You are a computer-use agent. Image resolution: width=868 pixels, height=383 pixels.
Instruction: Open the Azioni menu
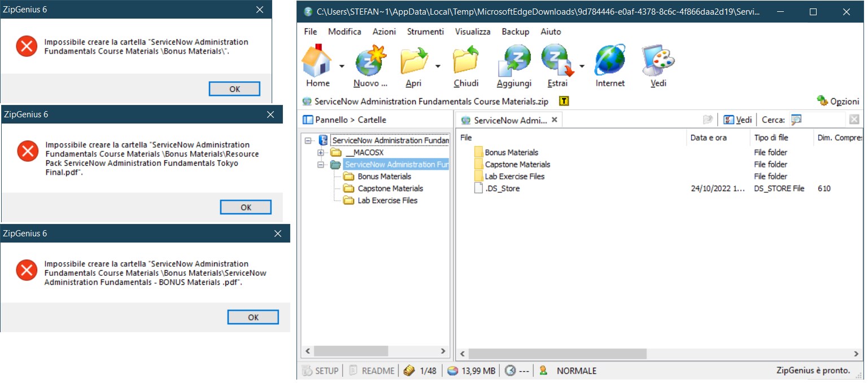[384, 32]
